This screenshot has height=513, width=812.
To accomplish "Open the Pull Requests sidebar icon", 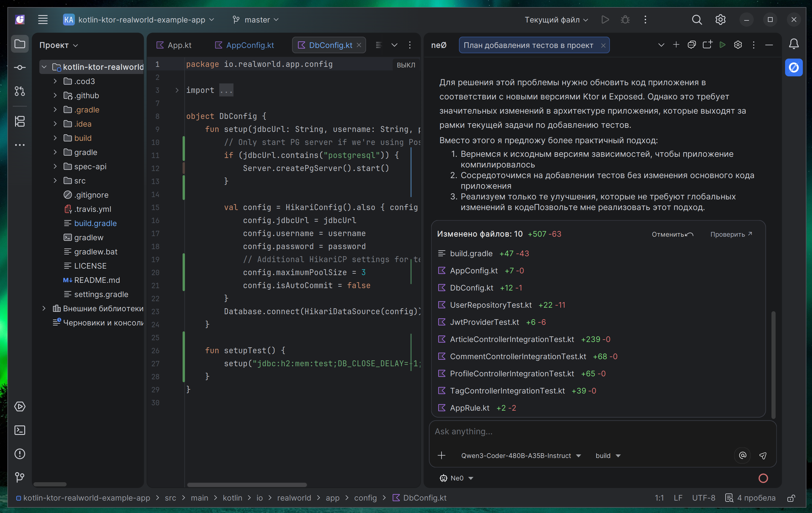I will (x=20, y=91).
